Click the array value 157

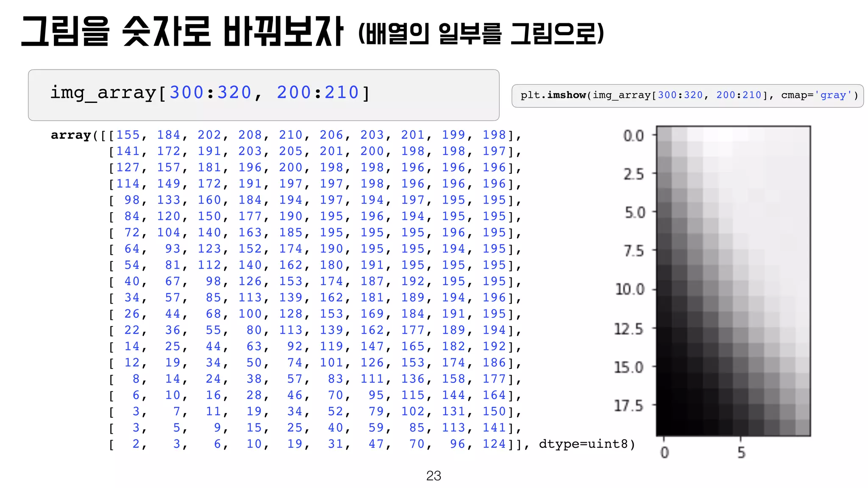pyautogui.click(x=169, y=167)
